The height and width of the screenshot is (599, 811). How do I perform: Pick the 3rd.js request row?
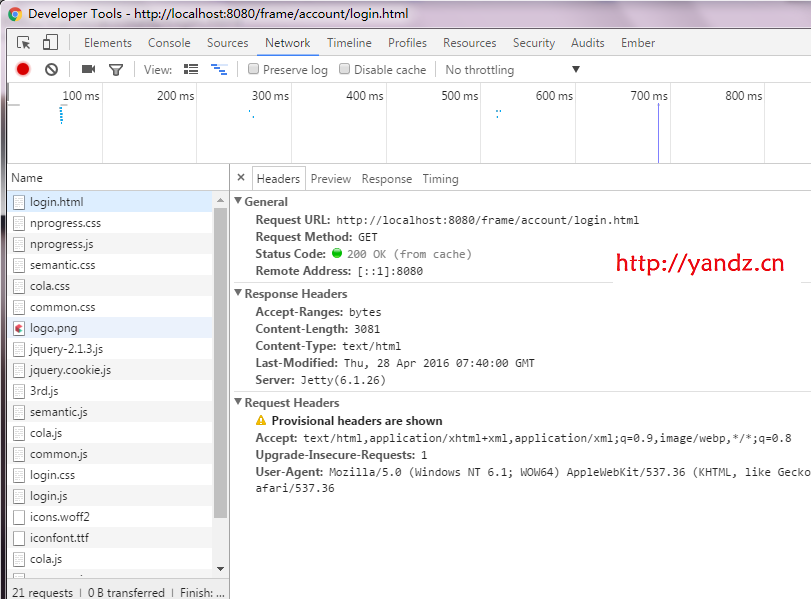click(110, 391)
